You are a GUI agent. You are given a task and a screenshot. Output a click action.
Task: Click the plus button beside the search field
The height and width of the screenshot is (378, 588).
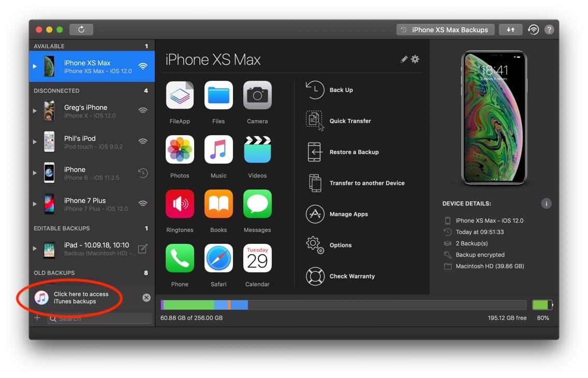tap(37, 318)
